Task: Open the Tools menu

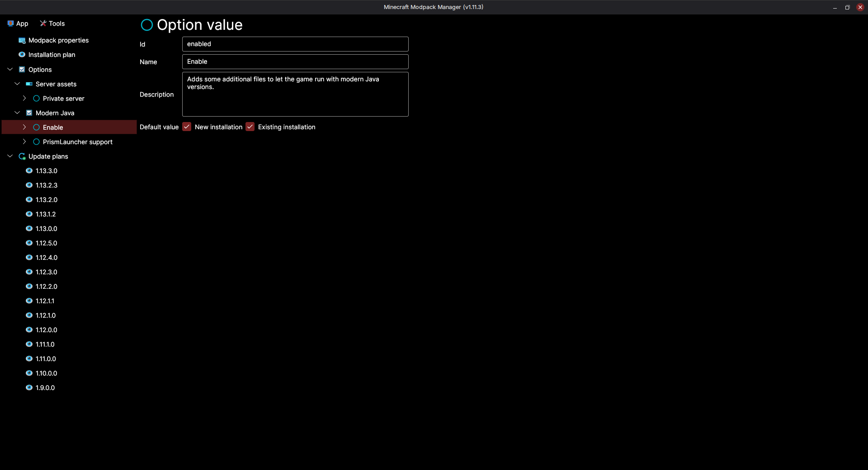Action: tap(52, 23)
